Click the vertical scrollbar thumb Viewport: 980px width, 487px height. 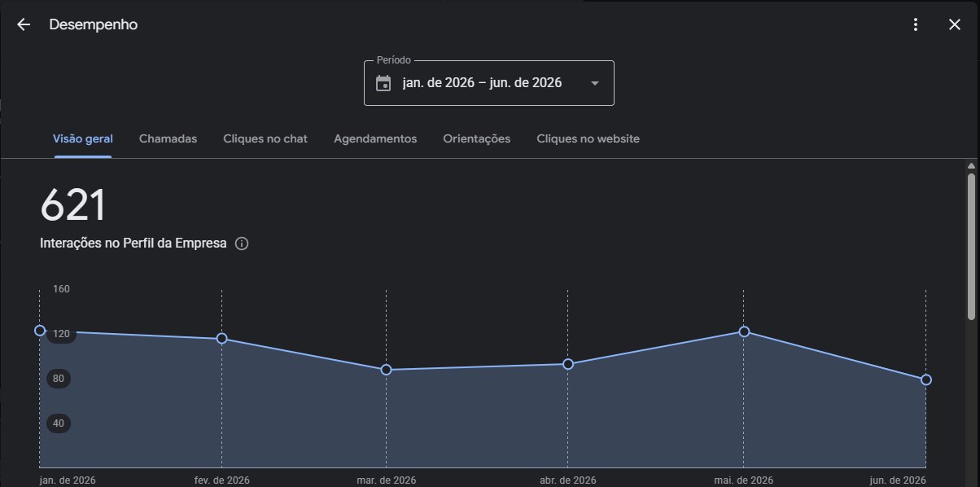(971, 246)
